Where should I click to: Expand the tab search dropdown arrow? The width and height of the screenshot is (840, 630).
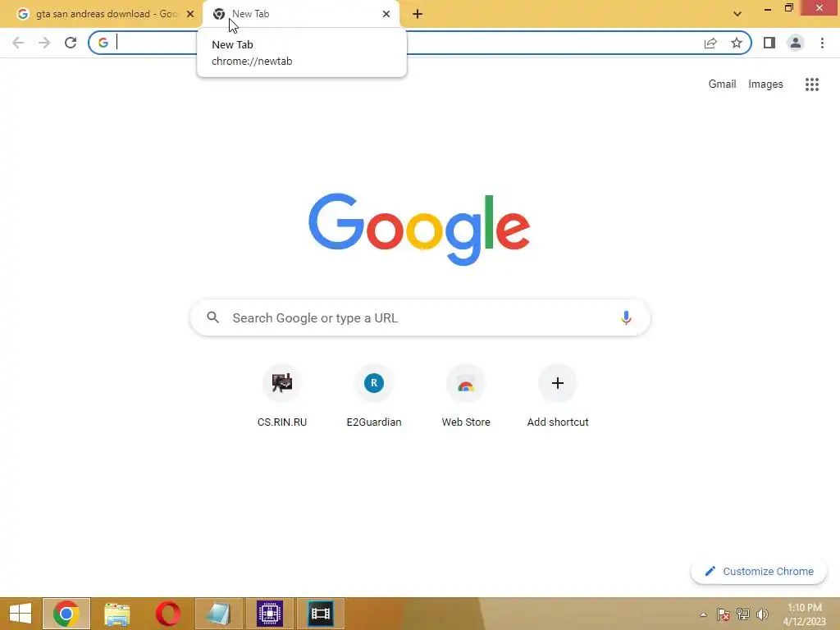tap(737, 14)
